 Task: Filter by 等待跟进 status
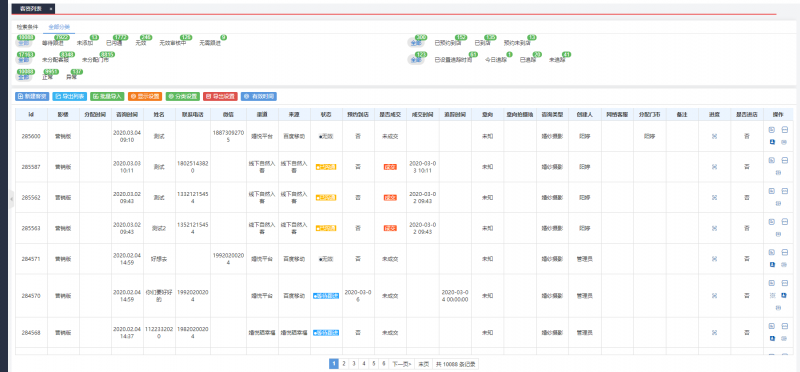[52, 43]
